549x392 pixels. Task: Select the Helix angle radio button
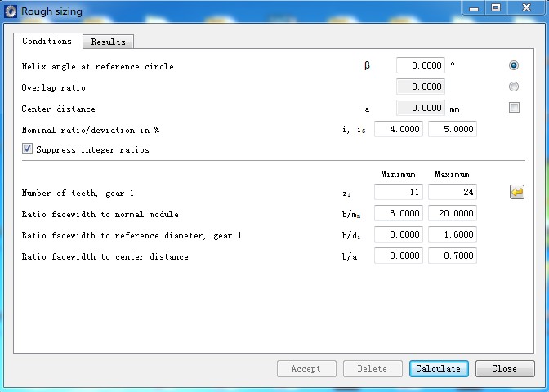pyautogui.click(x=514, y=65)
